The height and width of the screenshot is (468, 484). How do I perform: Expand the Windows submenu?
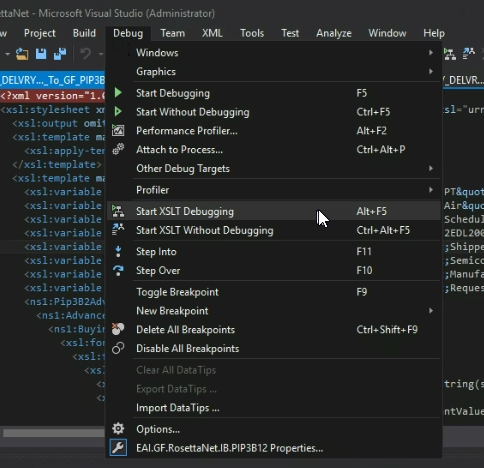point(274,53)
